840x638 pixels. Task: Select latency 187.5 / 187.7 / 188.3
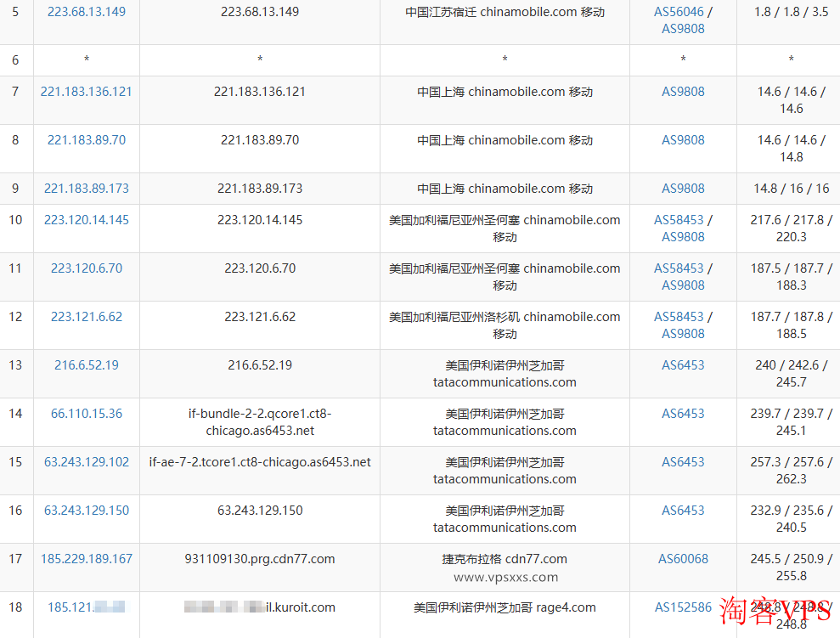792,277
